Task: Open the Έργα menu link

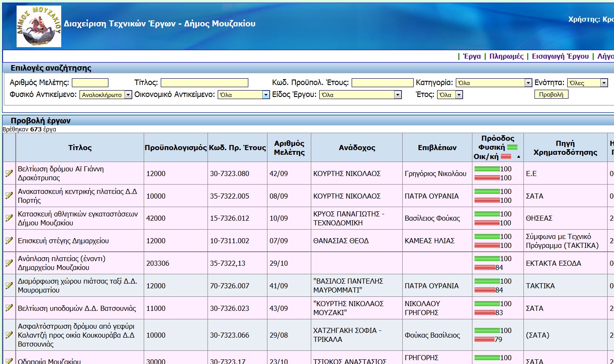Action: click(472, 56)
